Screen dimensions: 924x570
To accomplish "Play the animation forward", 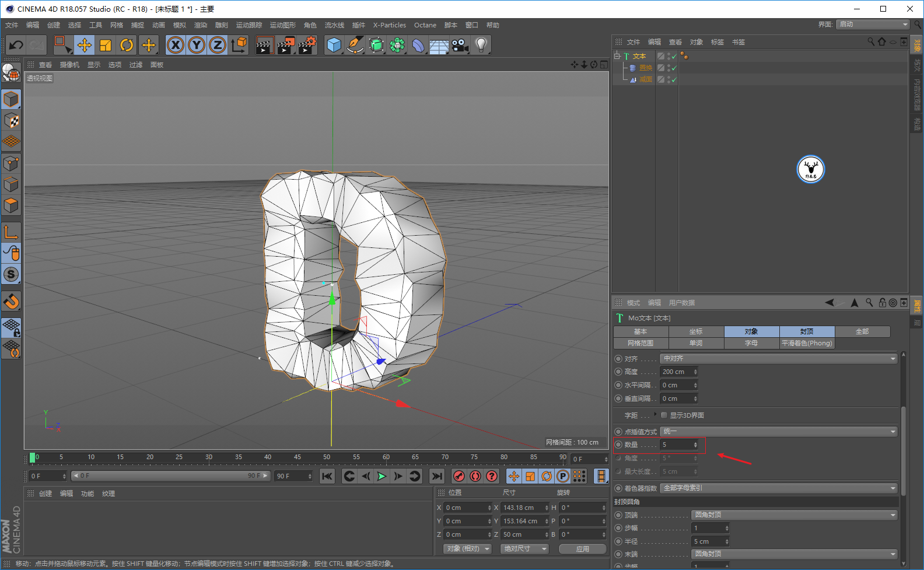I will [381, 476].
